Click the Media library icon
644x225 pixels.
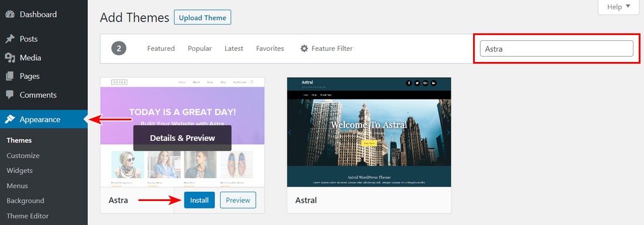(10, 58)
